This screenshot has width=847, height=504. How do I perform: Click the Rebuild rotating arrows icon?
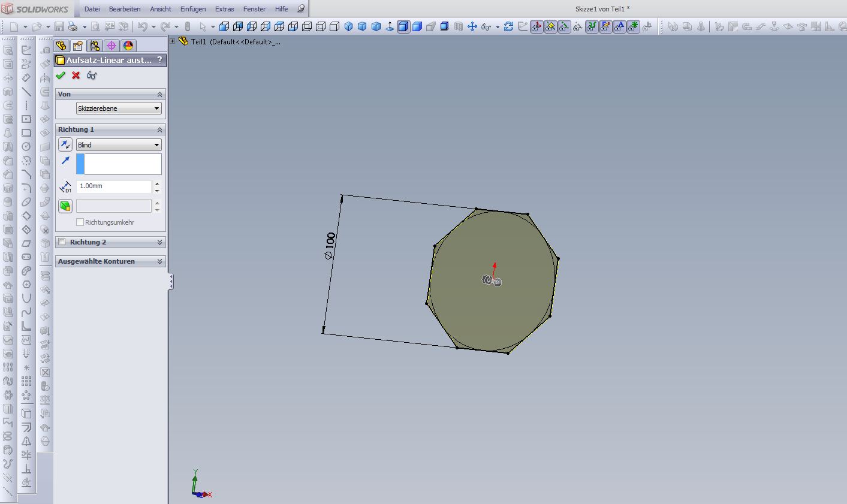coord(509,26)
